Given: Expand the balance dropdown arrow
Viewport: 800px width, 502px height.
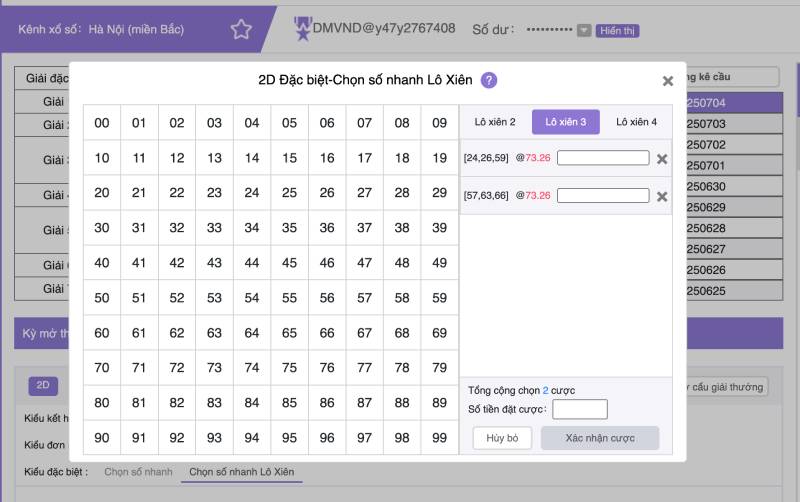Looking at the screenshot, I should [584, 30].
